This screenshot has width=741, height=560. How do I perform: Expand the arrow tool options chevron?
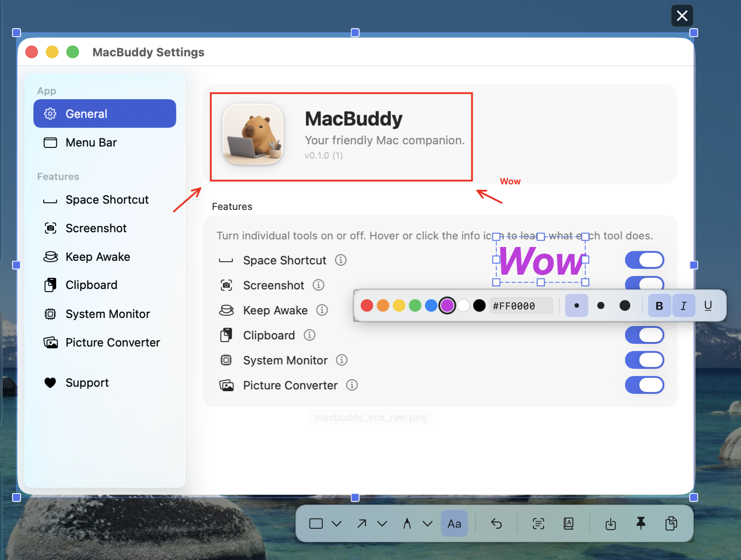(x=382, y=524)
